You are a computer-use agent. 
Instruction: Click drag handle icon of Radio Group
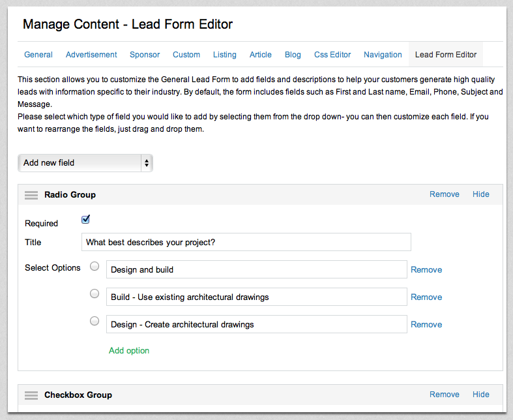click(x=31, y=195)
